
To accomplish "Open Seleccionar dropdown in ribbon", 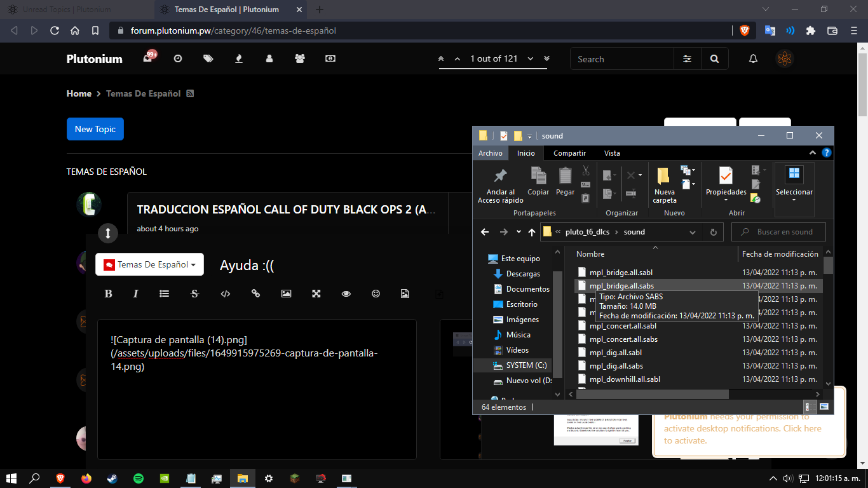I will pos(794,184).
